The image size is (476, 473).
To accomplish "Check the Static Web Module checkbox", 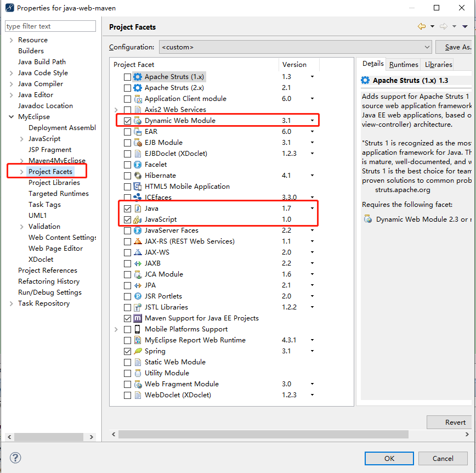I will (x=127, y=362).
